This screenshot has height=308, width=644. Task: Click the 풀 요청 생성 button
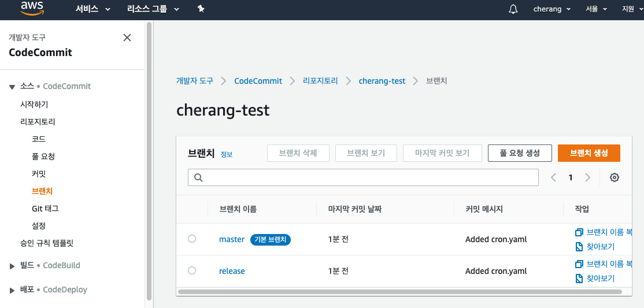point(520,153)
